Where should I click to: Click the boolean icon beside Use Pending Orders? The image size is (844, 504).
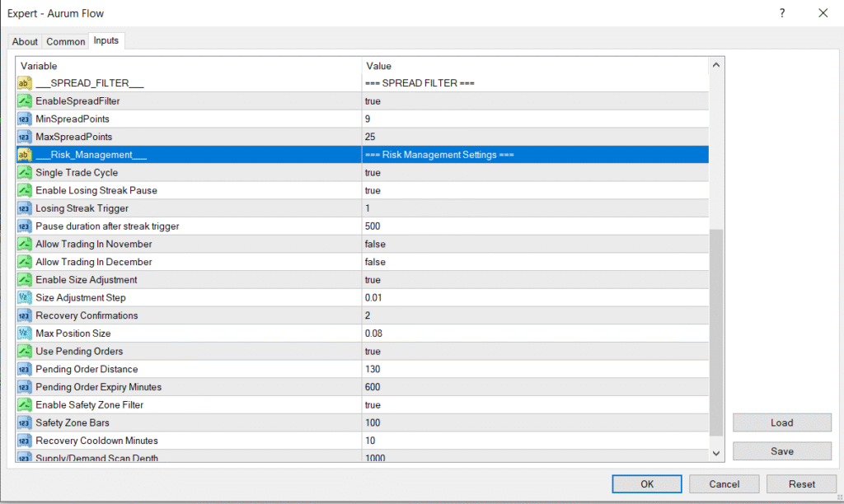25,352
